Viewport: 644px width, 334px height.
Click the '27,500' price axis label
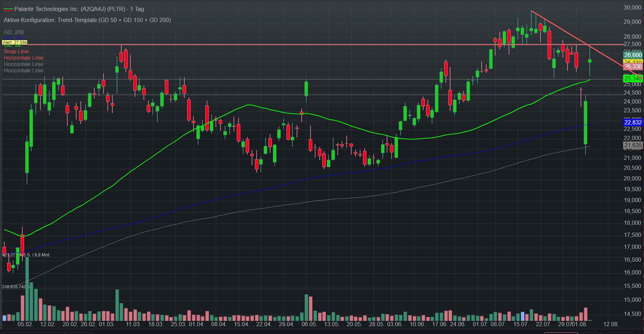tap(633, 44)
